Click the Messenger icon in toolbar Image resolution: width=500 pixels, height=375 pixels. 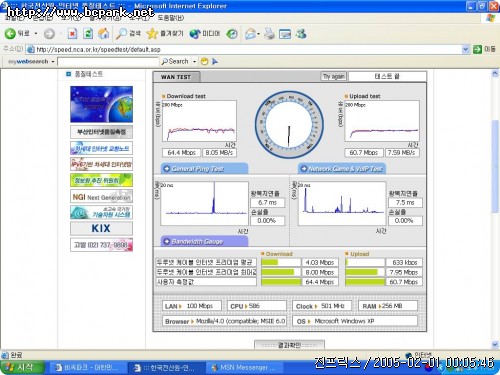[301, 33]
